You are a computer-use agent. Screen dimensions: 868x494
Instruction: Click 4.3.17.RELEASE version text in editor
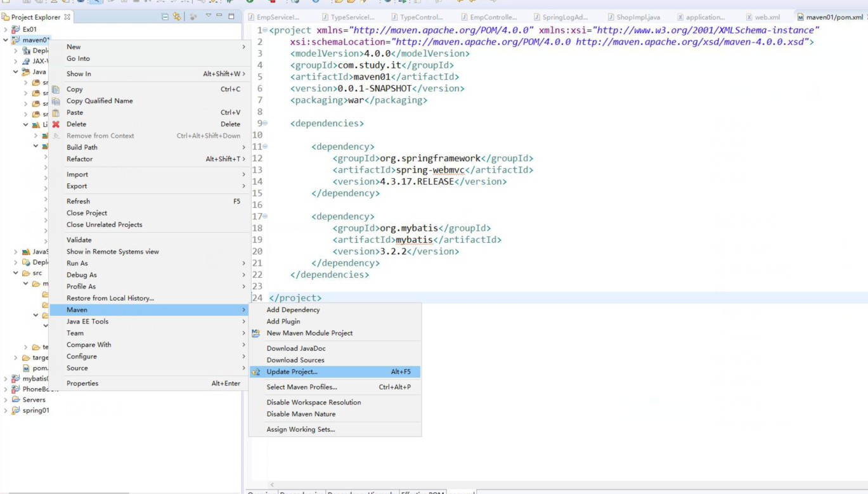pyautogui.click(x=417, y=181)
